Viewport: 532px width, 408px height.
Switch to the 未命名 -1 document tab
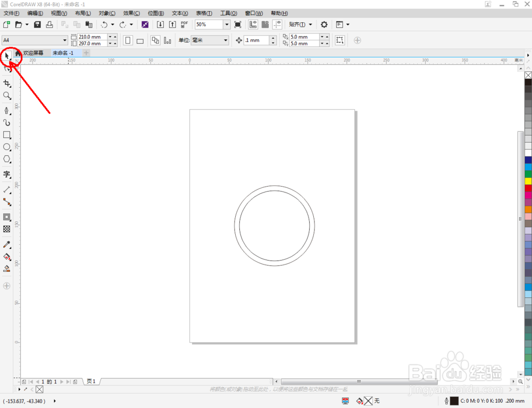click(x=63, y=53)
